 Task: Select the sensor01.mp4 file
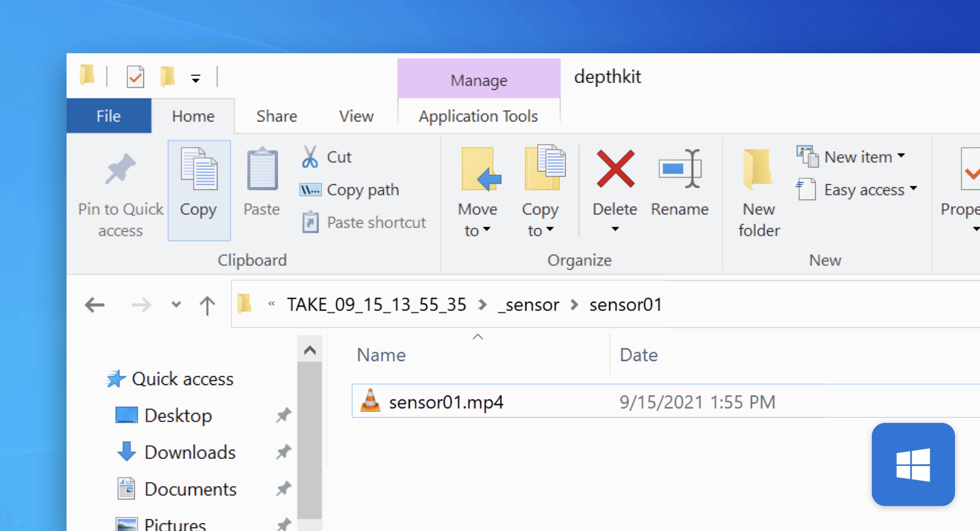pos(446,402)
